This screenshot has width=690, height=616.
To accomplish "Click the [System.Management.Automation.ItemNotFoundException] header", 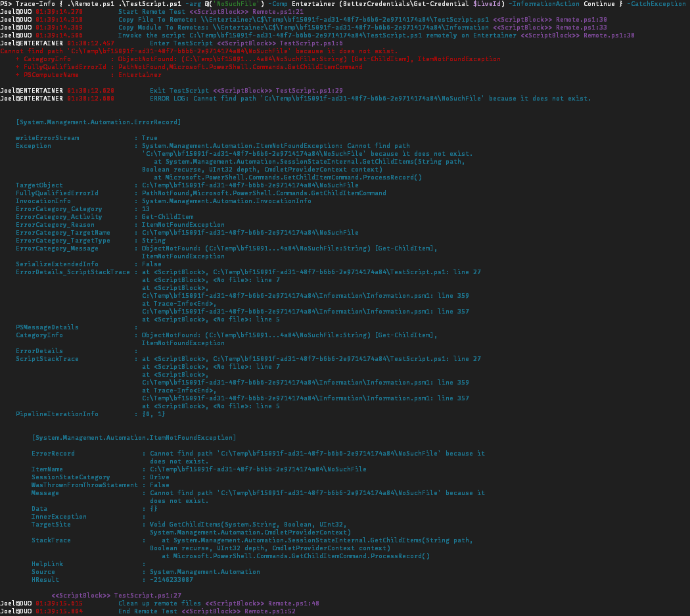I will tap(133, 438).
